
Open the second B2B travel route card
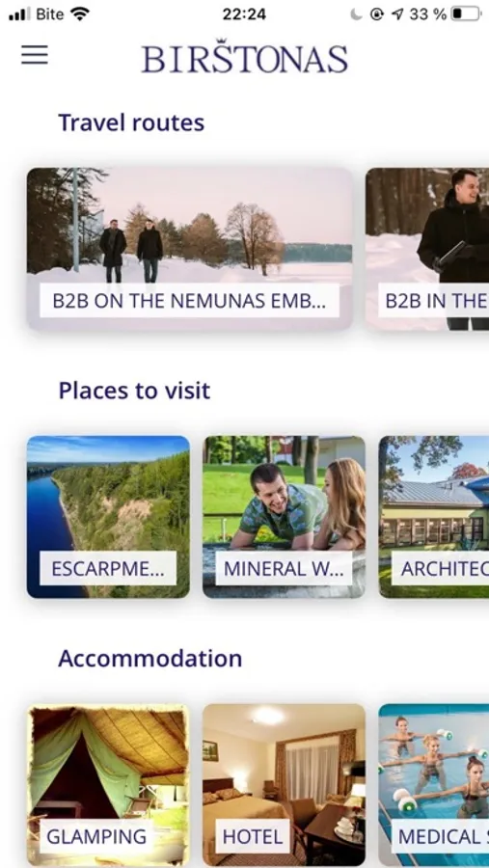(427, 249)
